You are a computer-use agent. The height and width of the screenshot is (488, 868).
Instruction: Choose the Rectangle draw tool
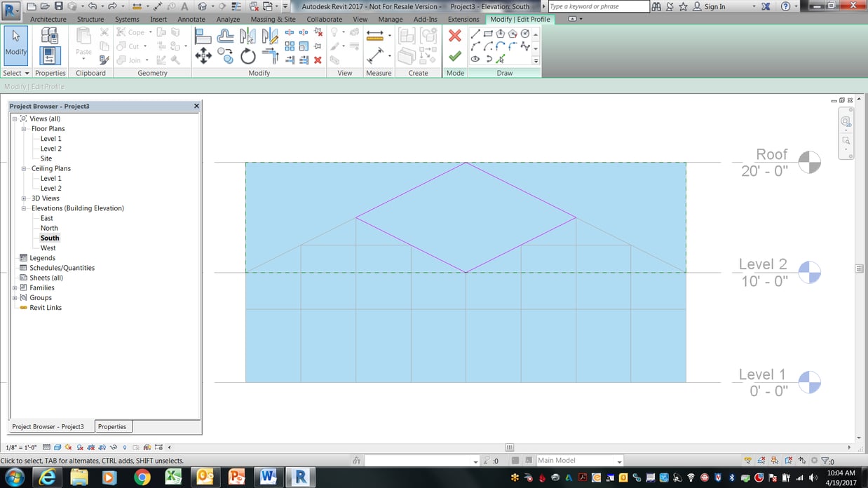click(489, 34)
